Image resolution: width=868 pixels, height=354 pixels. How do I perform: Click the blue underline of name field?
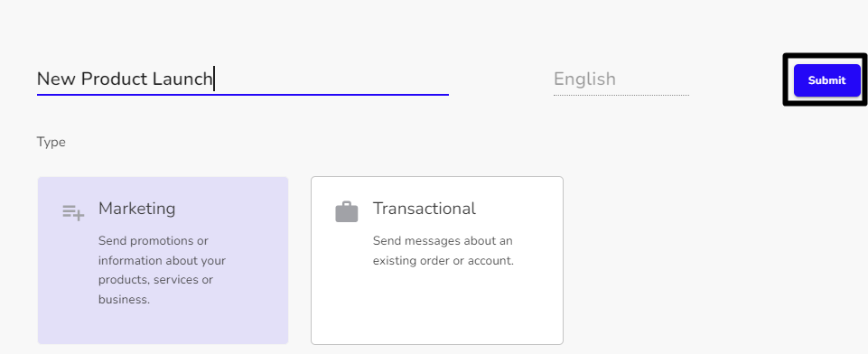tap(242, 95)
